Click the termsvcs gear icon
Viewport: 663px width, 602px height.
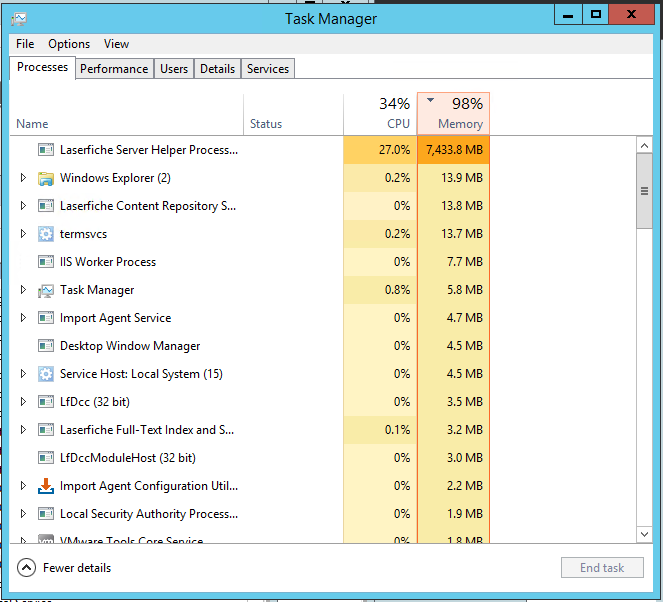click(x=46, y=234)
